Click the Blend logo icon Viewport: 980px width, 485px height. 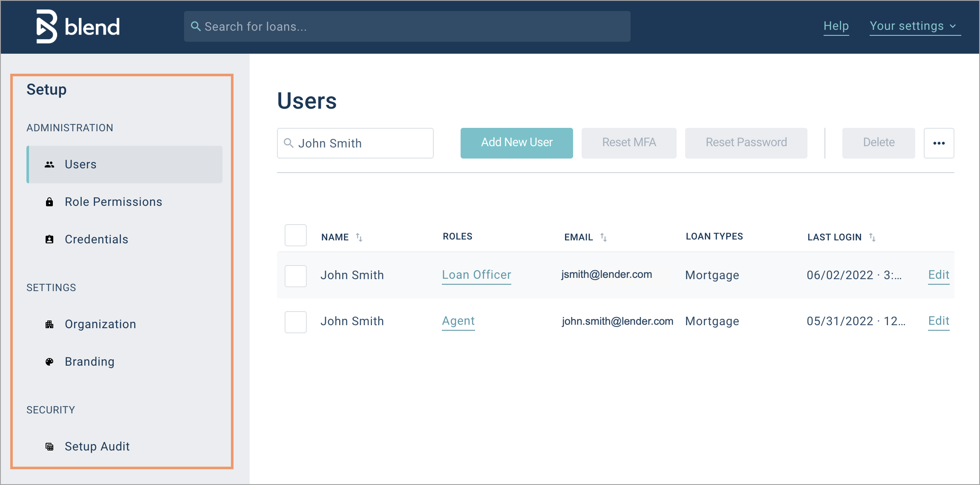coord(46,26)
